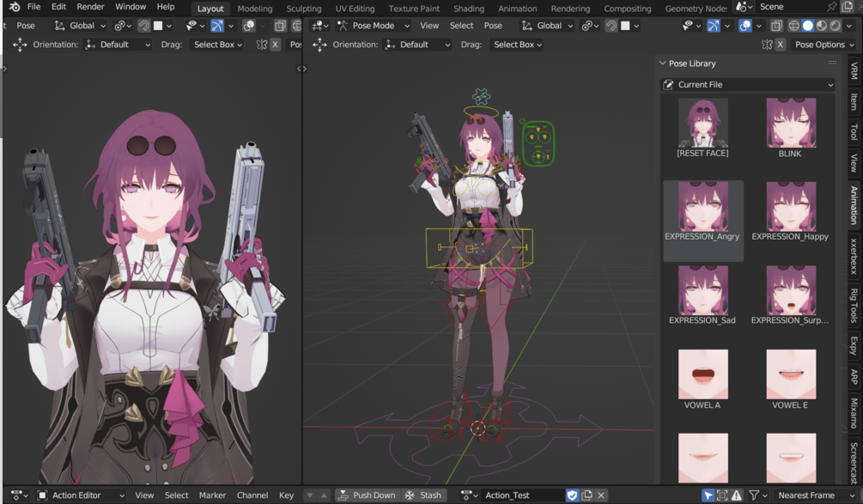The image size is (863, 504).
Task: Click the Action_Test name field
Action: (x=523, y=495)
